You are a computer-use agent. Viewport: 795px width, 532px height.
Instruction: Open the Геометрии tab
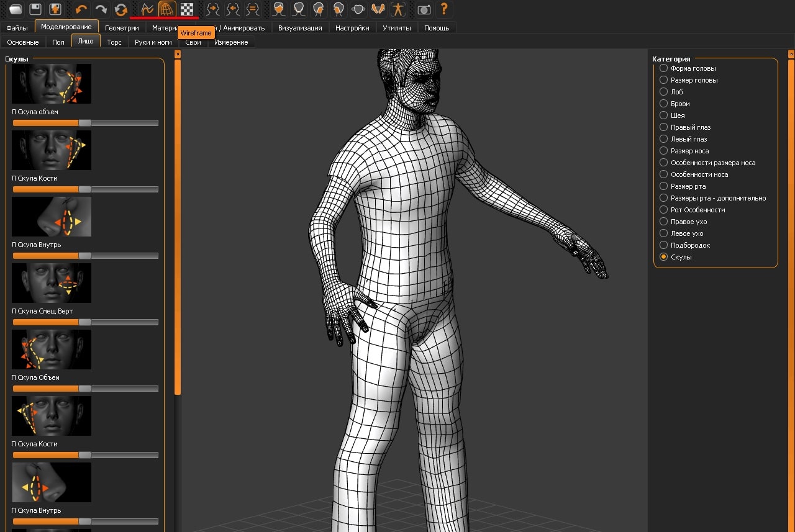point(122,28)
